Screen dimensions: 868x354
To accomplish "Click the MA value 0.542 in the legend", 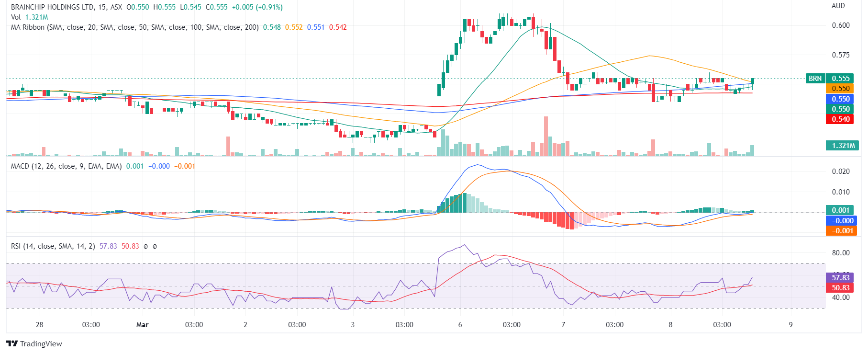I will pyautogui.click(x=338, y=27).
